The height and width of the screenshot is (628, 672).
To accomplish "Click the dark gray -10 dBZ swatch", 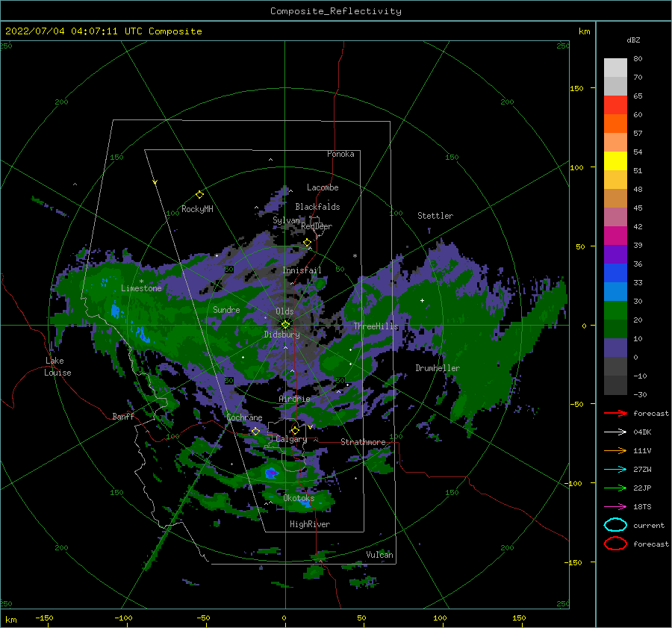I will click(x=615, y=385).
